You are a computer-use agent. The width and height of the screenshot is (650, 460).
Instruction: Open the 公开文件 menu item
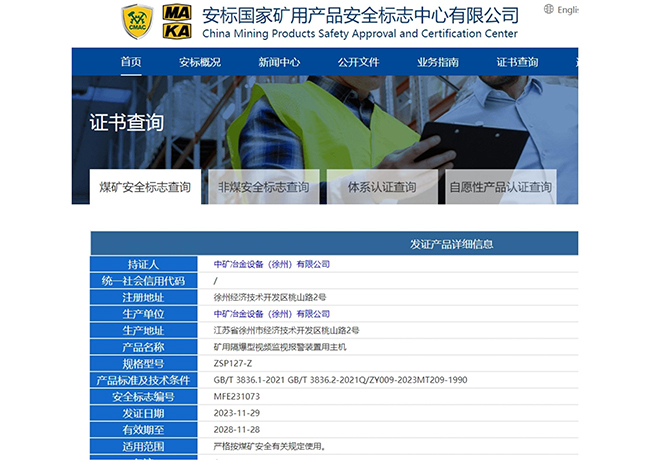358,62
